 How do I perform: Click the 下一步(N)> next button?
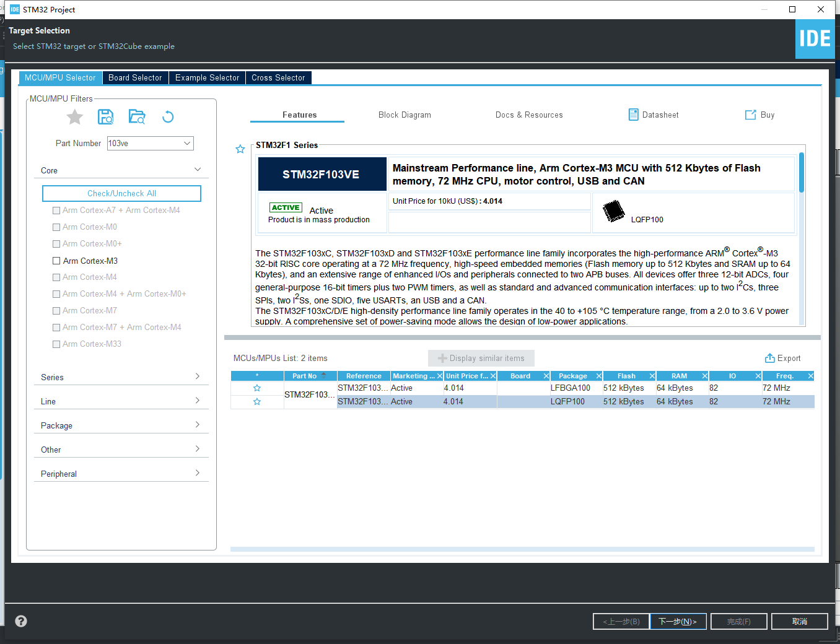click(678, 621)
